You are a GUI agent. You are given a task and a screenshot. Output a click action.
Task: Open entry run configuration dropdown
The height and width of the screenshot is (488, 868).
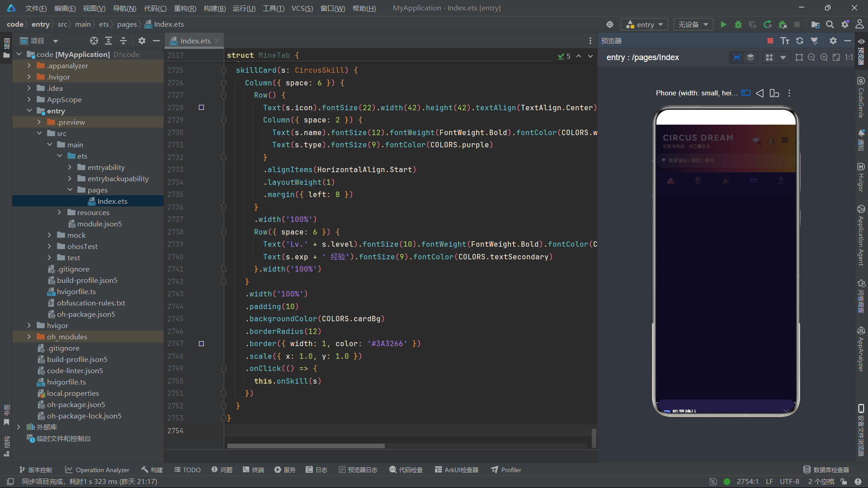645,24
